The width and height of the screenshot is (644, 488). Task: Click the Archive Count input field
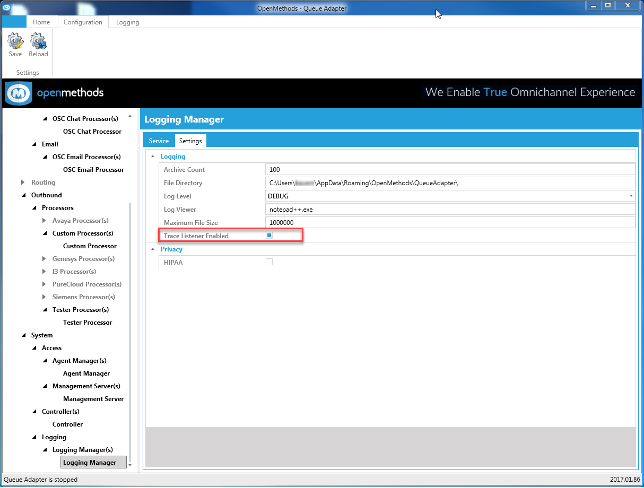click(x=450, y=170)
